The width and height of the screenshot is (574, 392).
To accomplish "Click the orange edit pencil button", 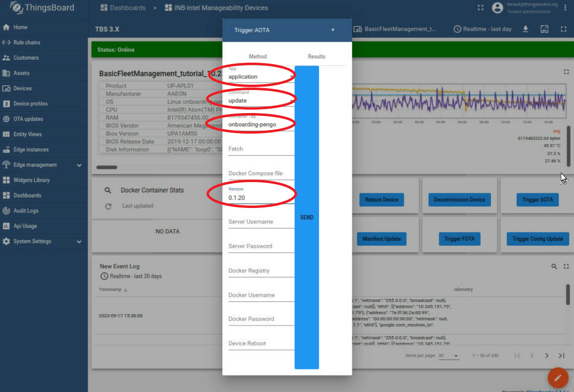I will 557,378.
